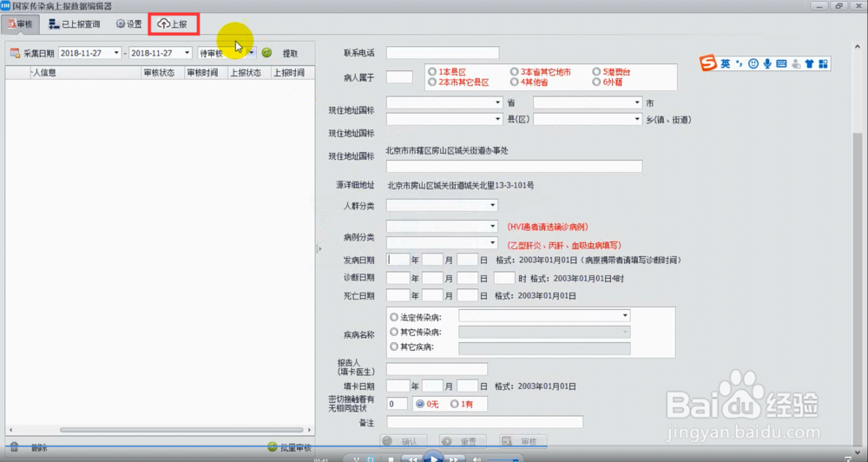Click the left list horizontal scrollbar
868x462 pixels.
click(181, 430)
